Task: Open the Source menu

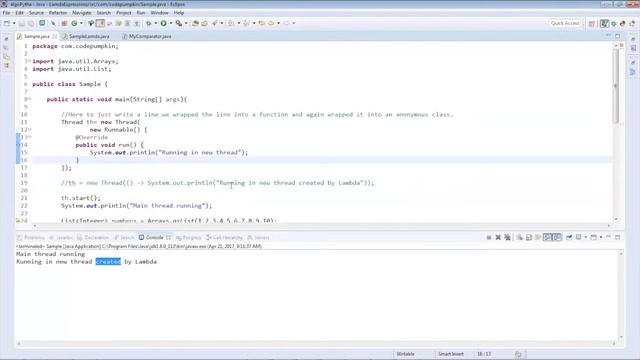Action: pyautogui.click(x=36, y=13)
